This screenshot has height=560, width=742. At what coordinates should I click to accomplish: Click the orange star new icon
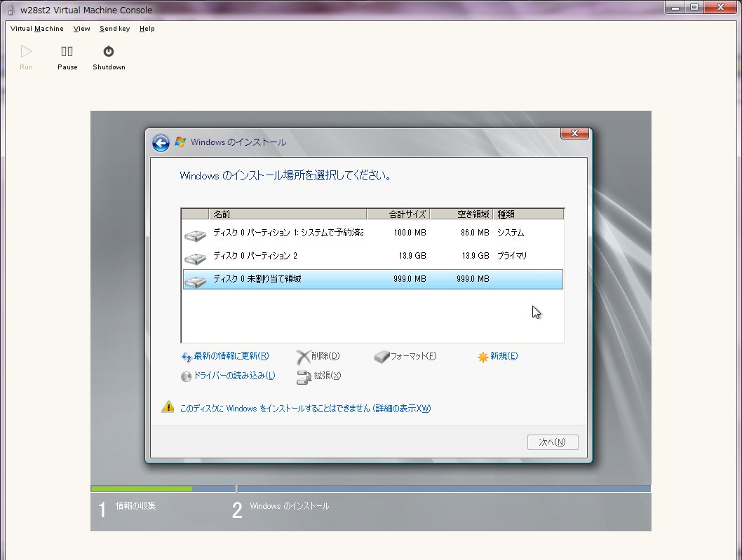[x=483, y=357]
